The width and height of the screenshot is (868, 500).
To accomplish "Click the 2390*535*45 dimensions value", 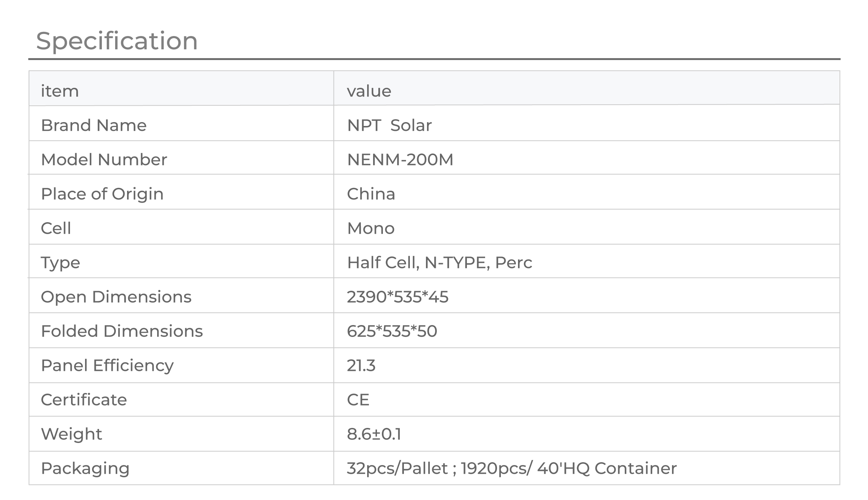I will pyautogui.click(x=398, y=297).
